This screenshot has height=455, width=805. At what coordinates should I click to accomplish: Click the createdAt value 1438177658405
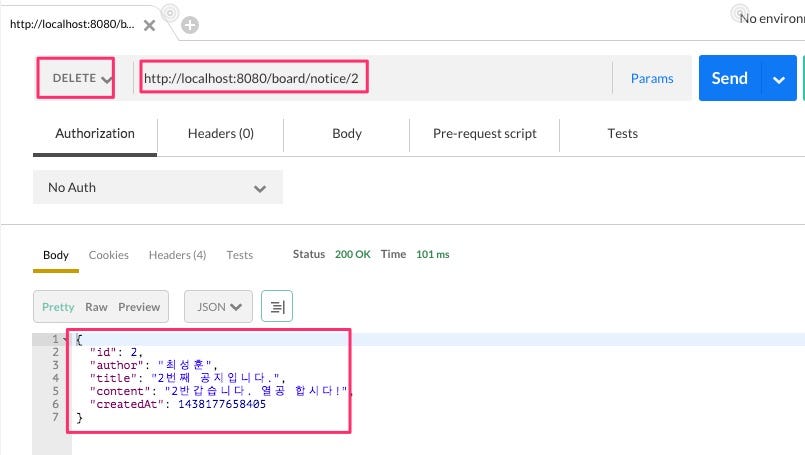point(222,404)
